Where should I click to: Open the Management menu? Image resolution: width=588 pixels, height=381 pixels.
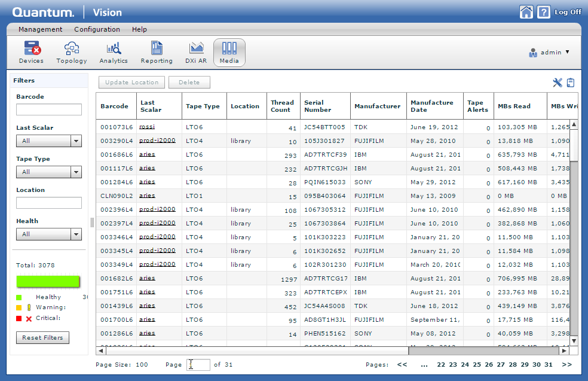pyautogui.click(x=41, y=29)
